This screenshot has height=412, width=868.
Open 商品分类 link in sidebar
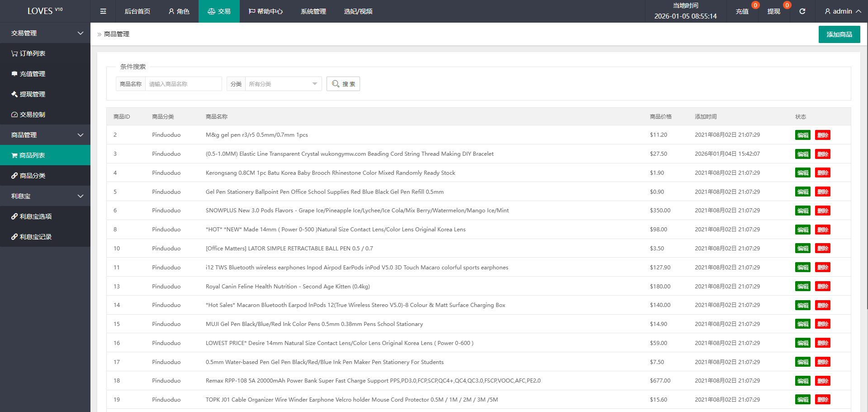[28, 176]
